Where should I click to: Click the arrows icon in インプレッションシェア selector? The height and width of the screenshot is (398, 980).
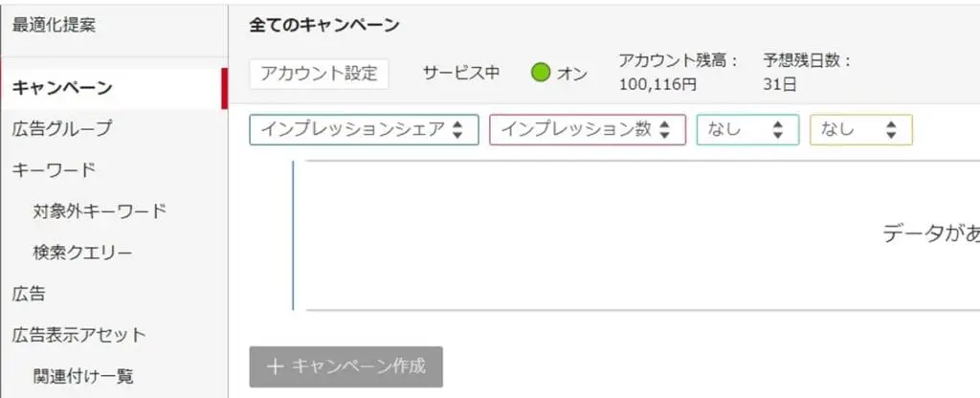[x=457, y=130]
